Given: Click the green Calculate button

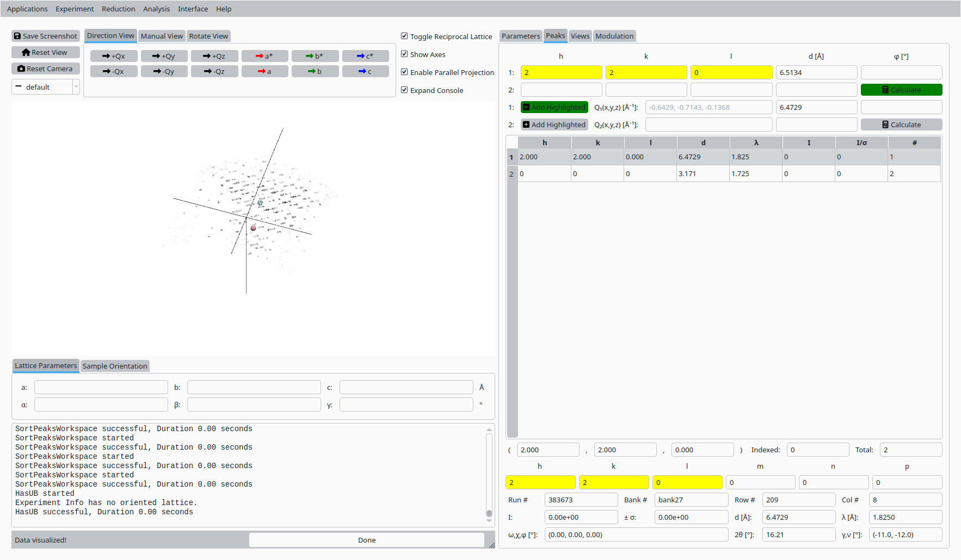Looking at the screenshot, I should click(901, 90).
